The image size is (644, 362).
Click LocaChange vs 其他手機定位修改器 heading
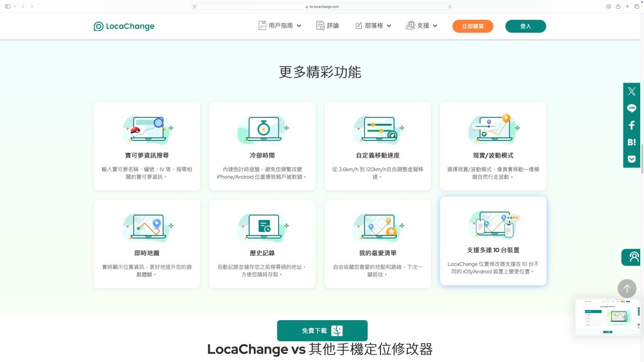(320, 350)
